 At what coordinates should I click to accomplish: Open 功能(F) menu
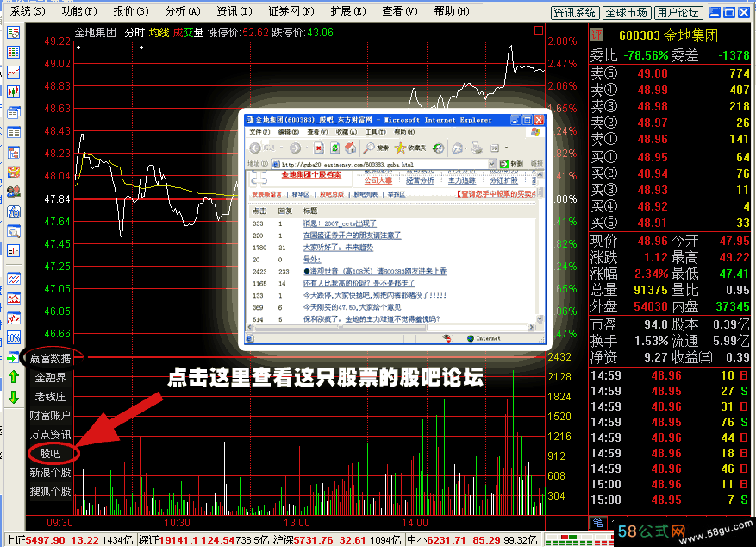pyautogui.click(x=79, y=10)
